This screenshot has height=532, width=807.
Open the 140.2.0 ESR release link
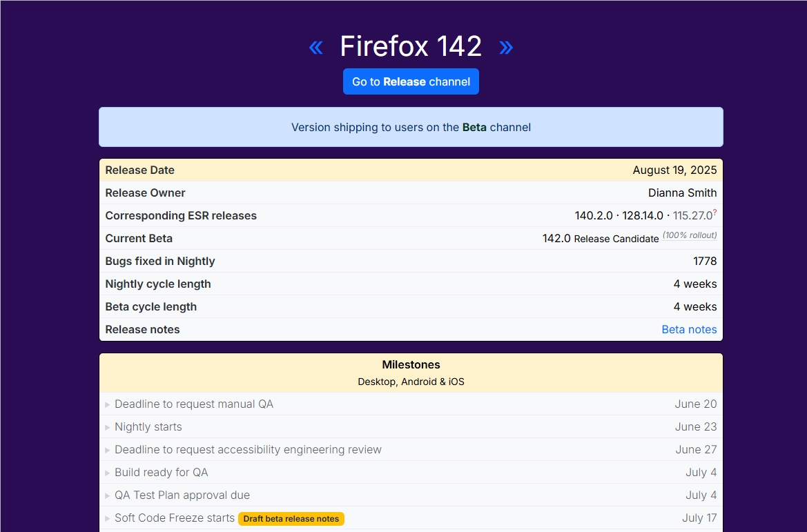594,215
